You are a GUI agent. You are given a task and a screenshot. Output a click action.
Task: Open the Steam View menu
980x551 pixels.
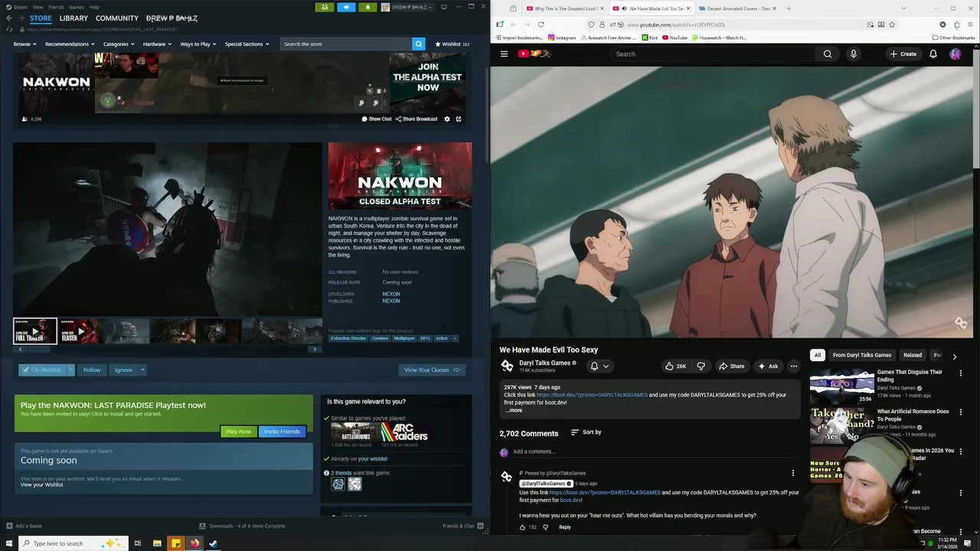[38, 7]
